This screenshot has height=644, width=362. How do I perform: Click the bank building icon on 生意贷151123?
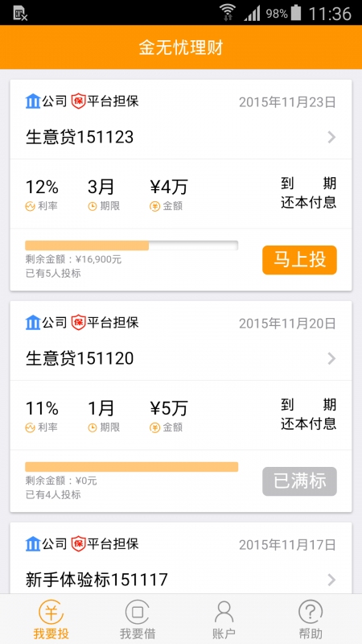click(x=33, y=101)
